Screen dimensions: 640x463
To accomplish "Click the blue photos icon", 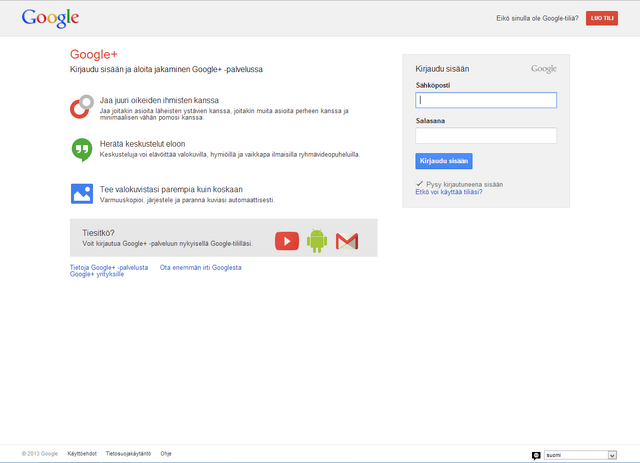I will [x=82, y=194].
